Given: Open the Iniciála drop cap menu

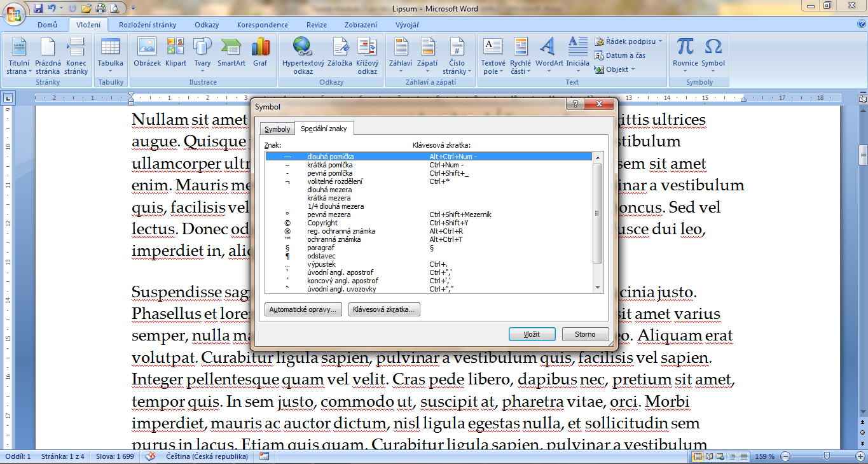Looking at the screenshot, I should (577, 56).
